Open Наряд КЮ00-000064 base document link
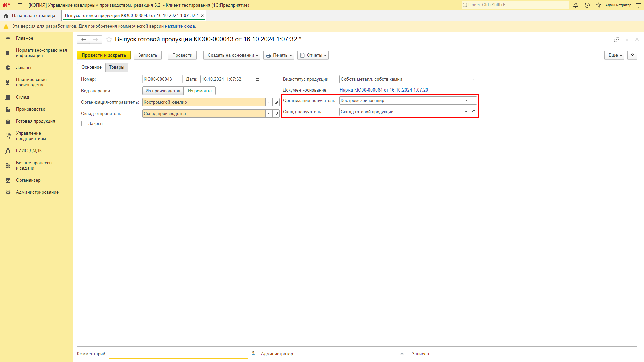The height and width of the screenshot is (362, 644). tap(384, 90)
